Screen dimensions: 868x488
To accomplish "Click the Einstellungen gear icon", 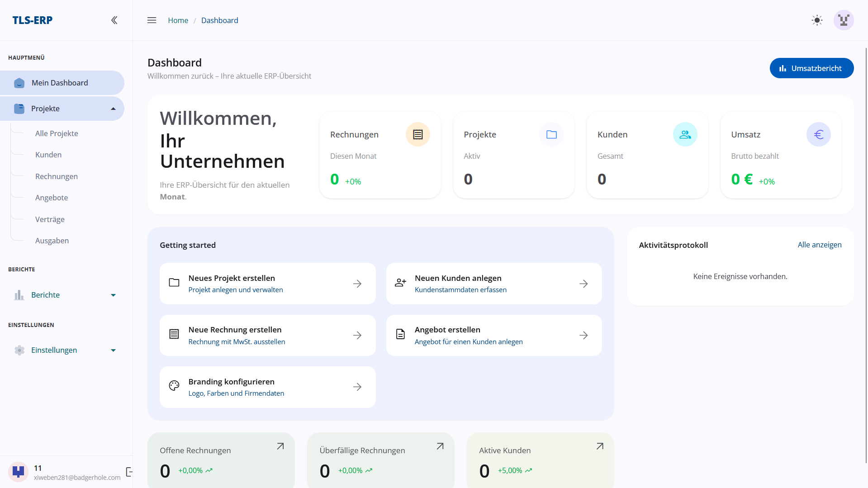I will [19, 350].
